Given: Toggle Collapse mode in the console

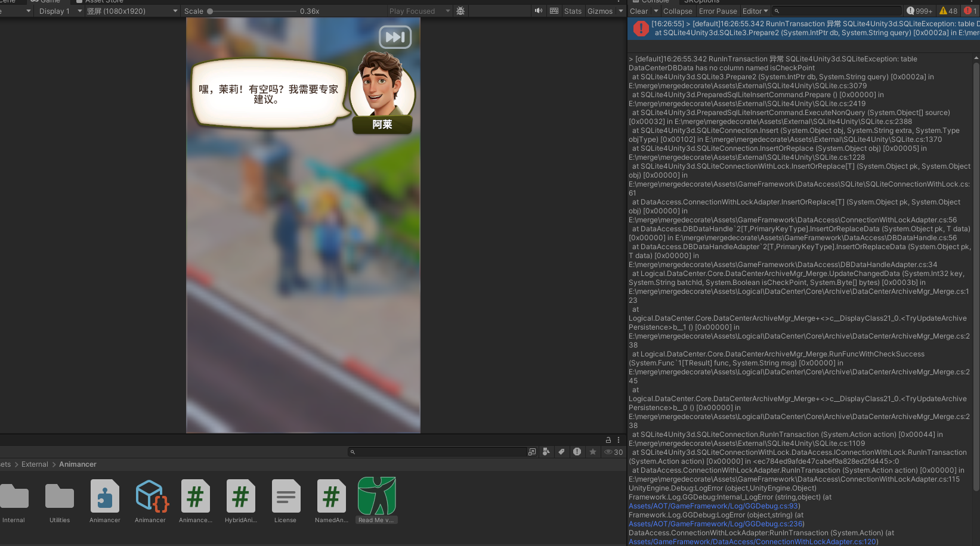Looking at the screenshot, I should coord(678,11).
